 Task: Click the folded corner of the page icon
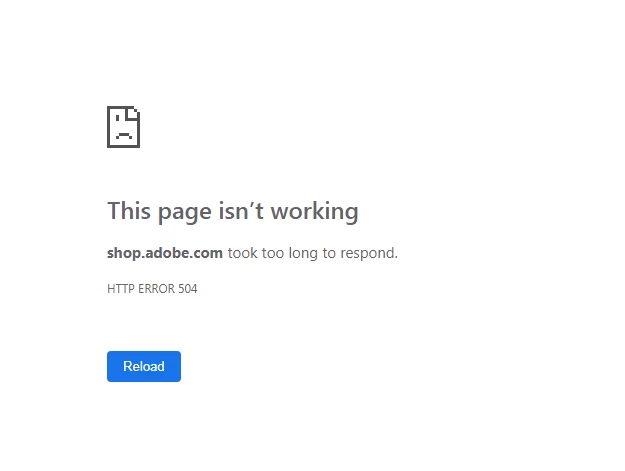pos(133,113)
